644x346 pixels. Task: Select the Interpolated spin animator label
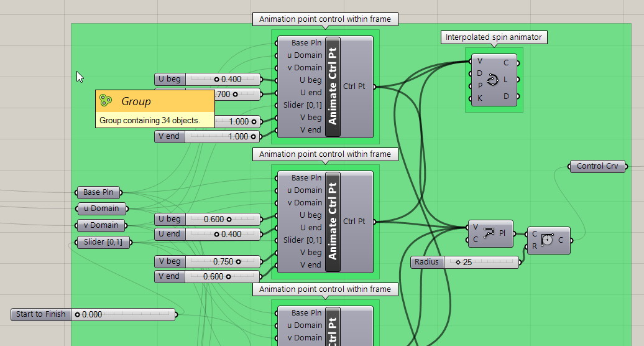coord(494,37)
